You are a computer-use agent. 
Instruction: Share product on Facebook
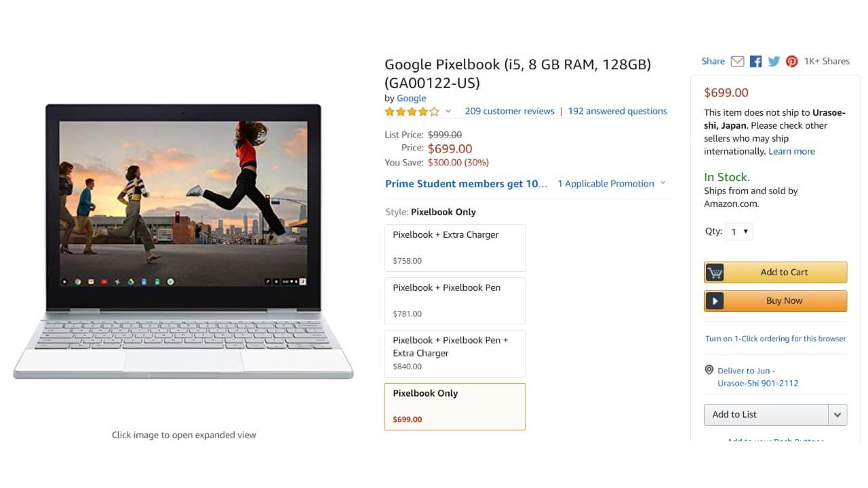[x=755, y=62]
